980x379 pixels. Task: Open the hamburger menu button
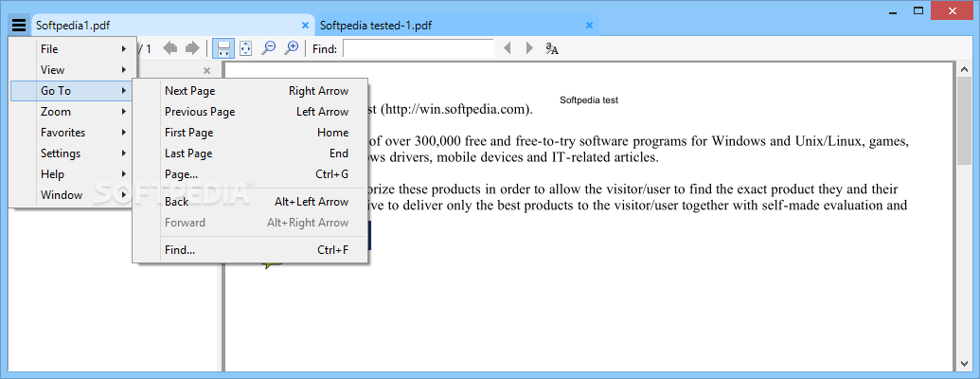[19, 26]
